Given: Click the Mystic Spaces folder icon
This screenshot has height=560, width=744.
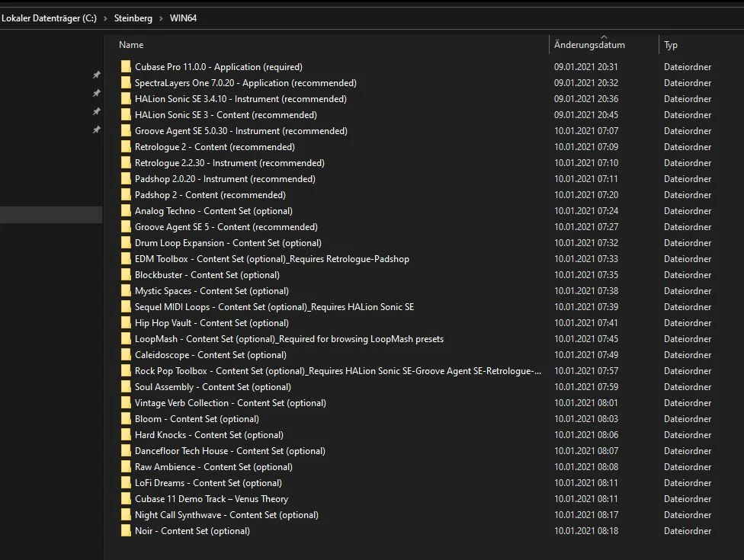Looking at the screenshot, I should click(126, 291).
